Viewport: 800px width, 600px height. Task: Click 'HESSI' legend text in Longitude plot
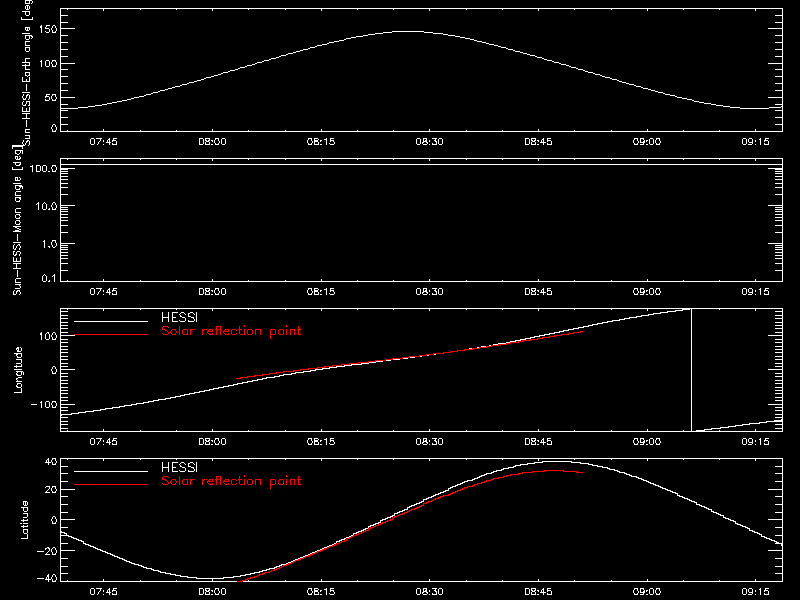[179, 317]
